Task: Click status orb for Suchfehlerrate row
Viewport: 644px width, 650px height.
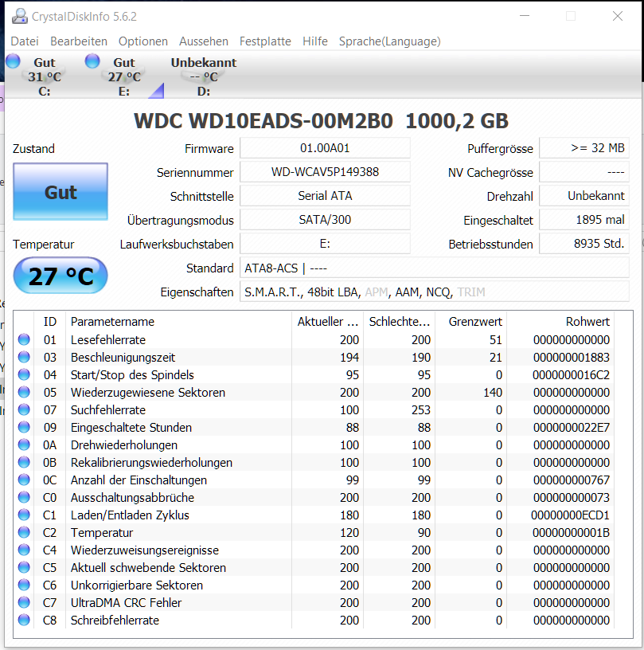Action: (x=24, y=409)
